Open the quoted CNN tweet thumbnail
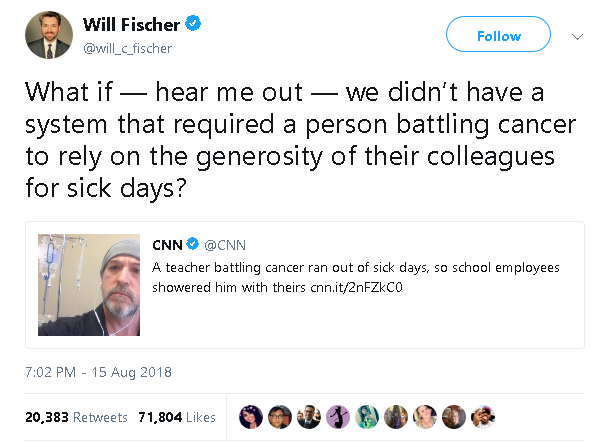The image size is (609, 442). coord(88,285)
